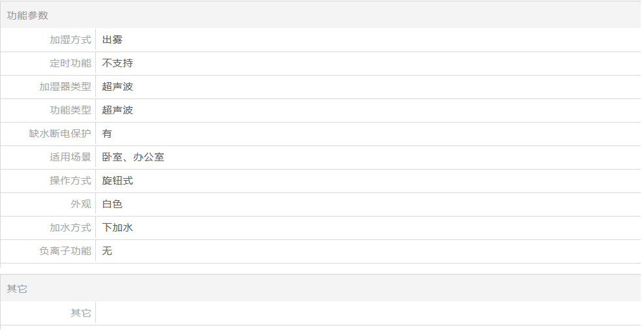Click 超声波 in the 功能类型 row
644x332 pixels.
tap(117, 110)
